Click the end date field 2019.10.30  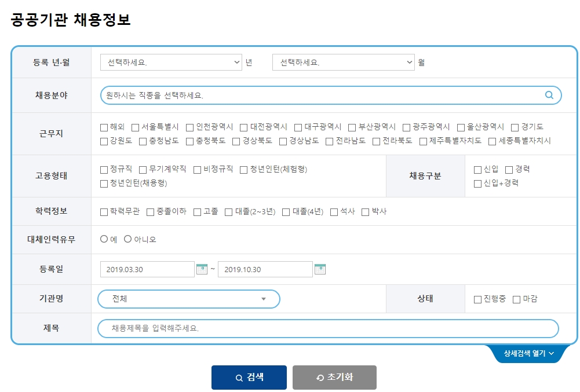pos(265,269)
